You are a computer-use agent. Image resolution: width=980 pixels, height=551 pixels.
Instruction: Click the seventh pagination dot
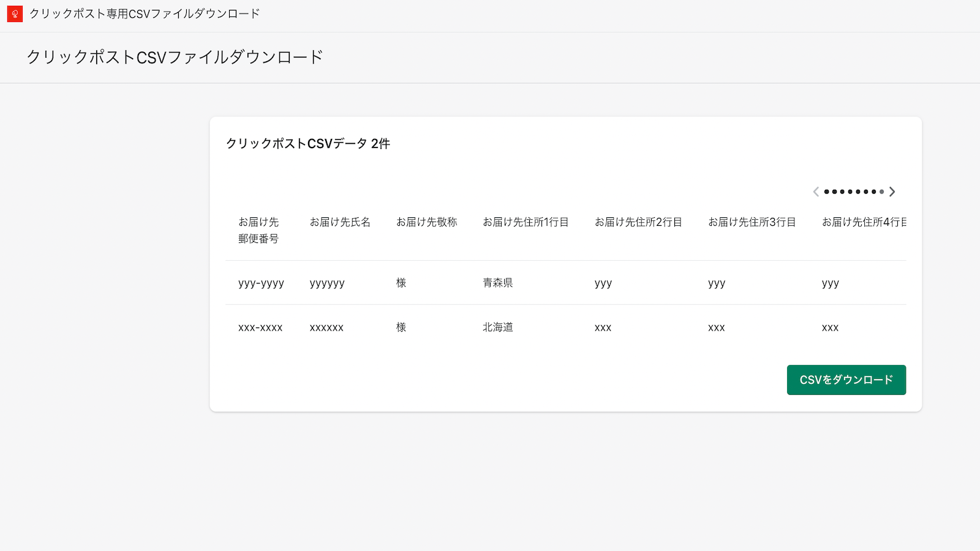(x=873, y=192)
